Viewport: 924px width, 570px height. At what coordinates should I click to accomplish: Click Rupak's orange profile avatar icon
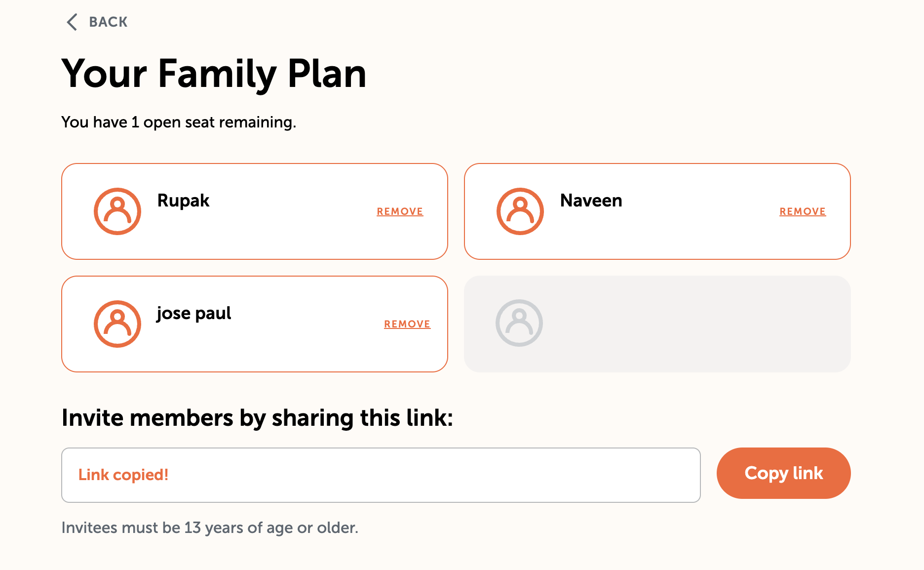pos(117,211)
